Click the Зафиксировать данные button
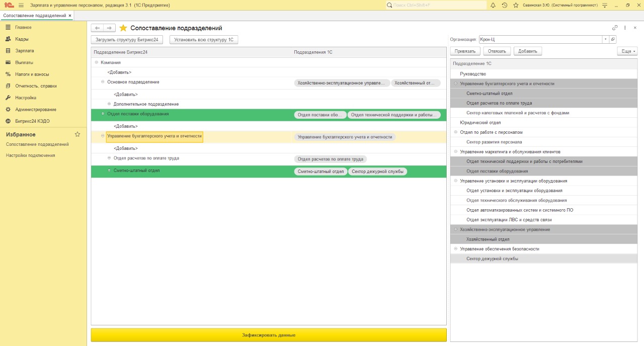The width and height of the screenshot is (644, 346). coord(269,335)
